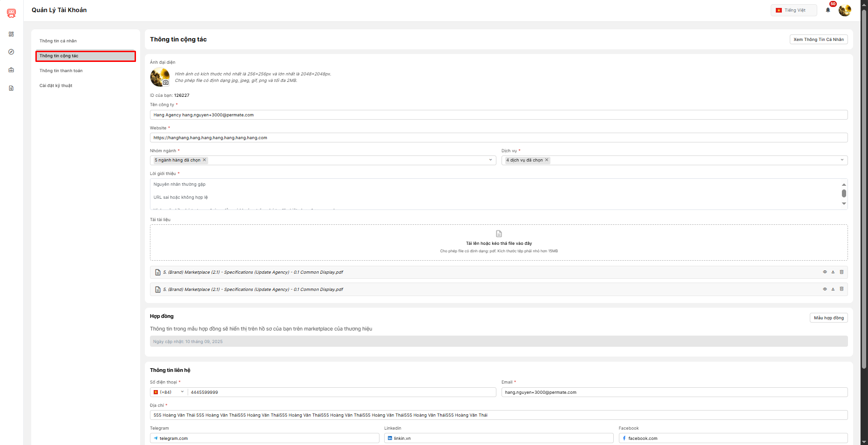Open the (+84) country code selector
Viewport: 868px width, 445px height.
(169, 392)
